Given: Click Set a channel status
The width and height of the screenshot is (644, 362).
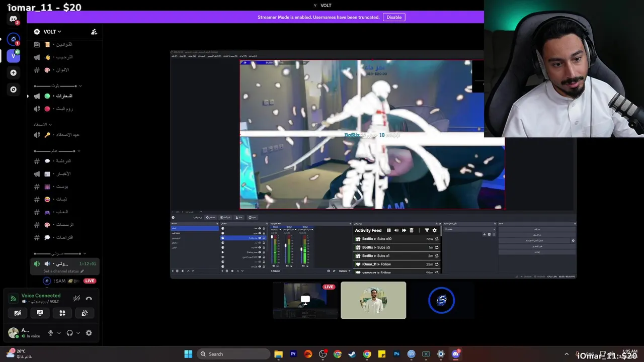Looking at the screenshot, I should point(63,271).
